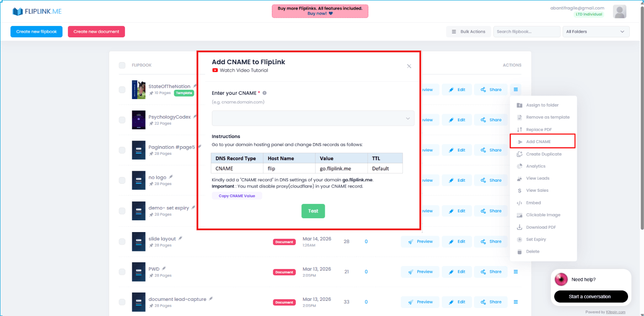Focus the Search flipbook field
The image size is (644, 316).
point(527,31)
